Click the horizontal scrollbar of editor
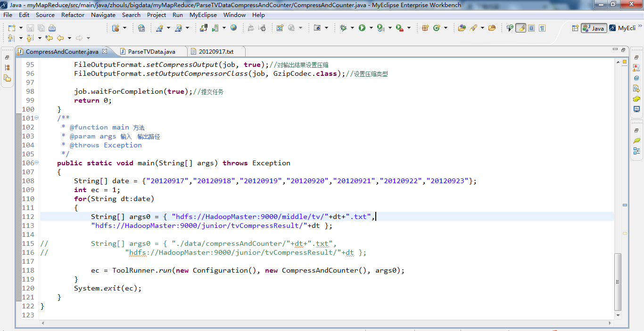This screenshot has width=644, height=331. 326,323
